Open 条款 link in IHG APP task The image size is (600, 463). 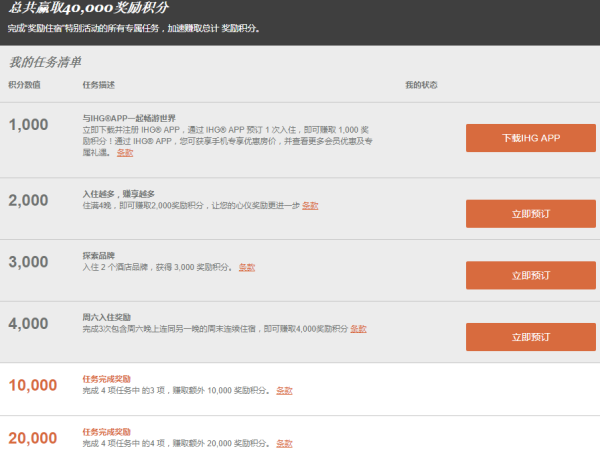point(125,153)
